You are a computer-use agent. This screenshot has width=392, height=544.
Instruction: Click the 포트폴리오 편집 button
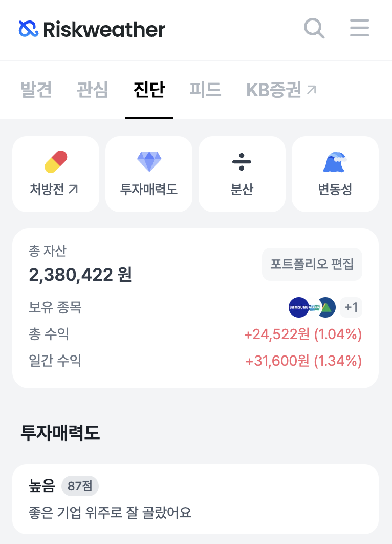point(312,264)
